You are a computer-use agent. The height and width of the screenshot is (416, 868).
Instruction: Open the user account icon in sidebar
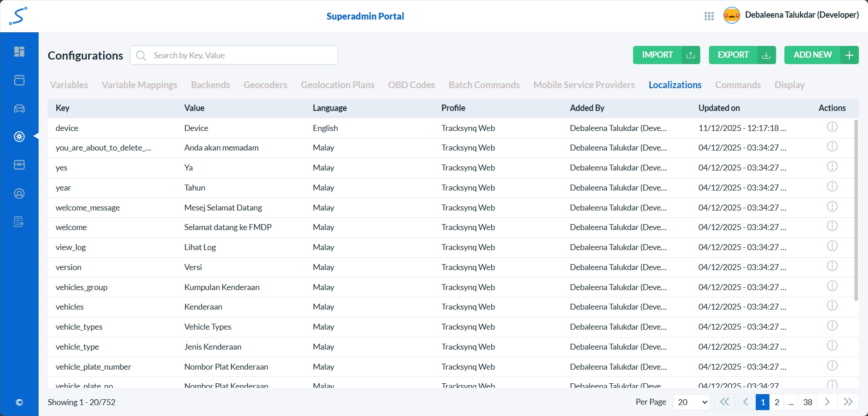[19, 194]
